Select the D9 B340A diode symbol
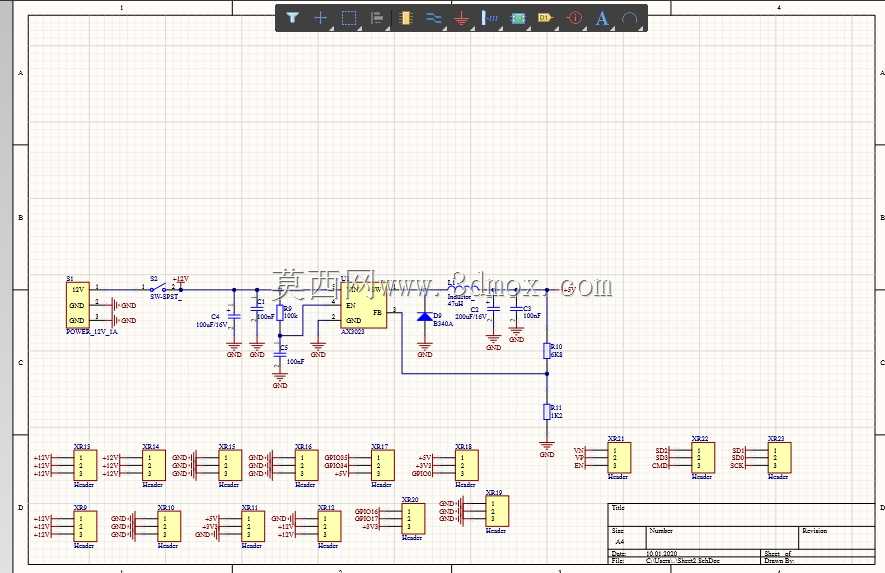Image resolution: width=885 pixels, height=573 pixels. tap(424, 316)
